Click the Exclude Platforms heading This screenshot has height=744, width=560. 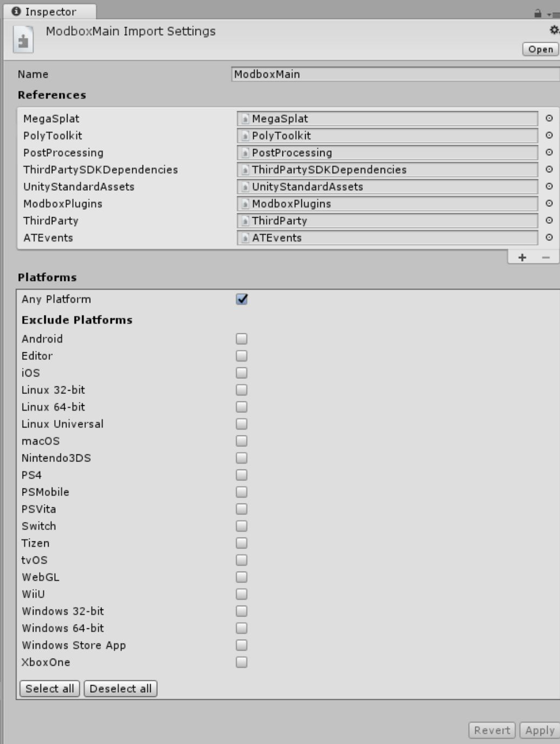coord(77,320)
